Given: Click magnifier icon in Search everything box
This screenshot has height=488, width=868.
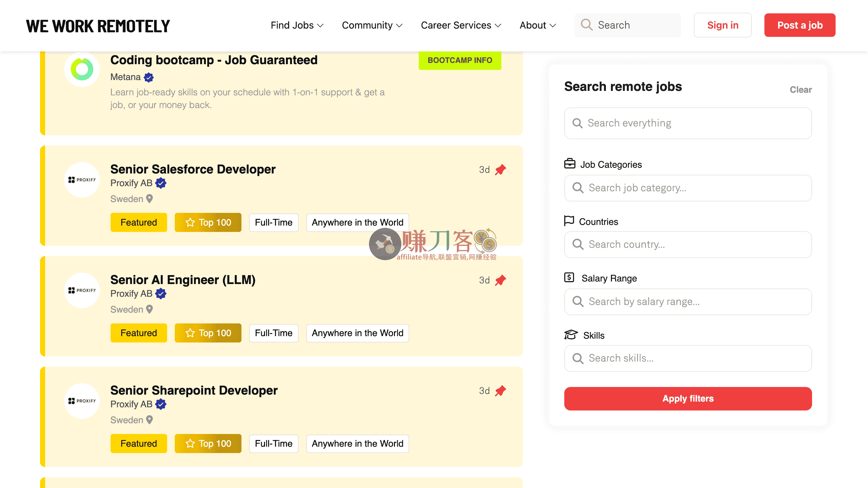Looking at the screenshot, I should (x=577, y=123).
